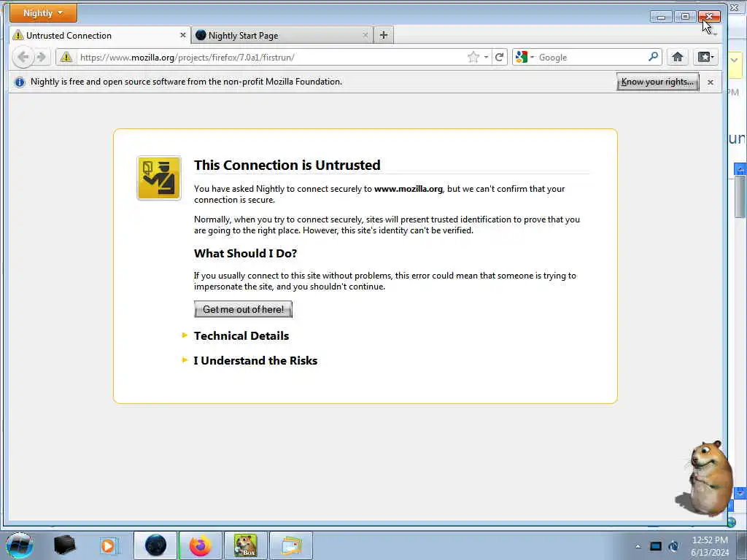This screenshot has width=747, height=560.
Task: Click the info icon in notification bar
Action: (x=20, y=82)
